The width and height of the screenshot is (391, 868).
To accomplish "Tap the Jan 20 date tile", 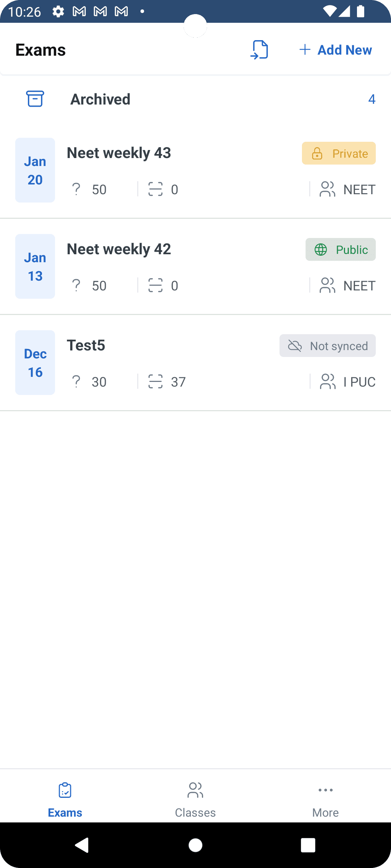I will coord(35,170).
